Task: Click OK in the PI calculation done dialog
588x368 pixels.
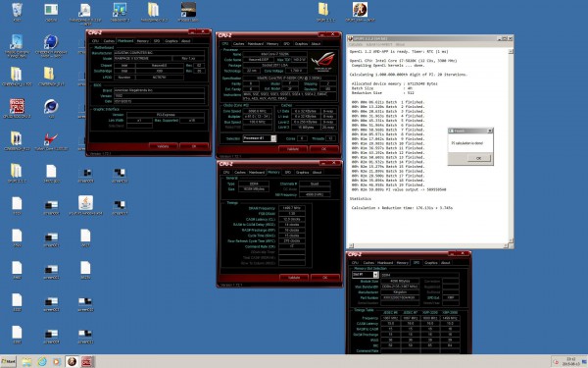Action: [x=478, y=158]
